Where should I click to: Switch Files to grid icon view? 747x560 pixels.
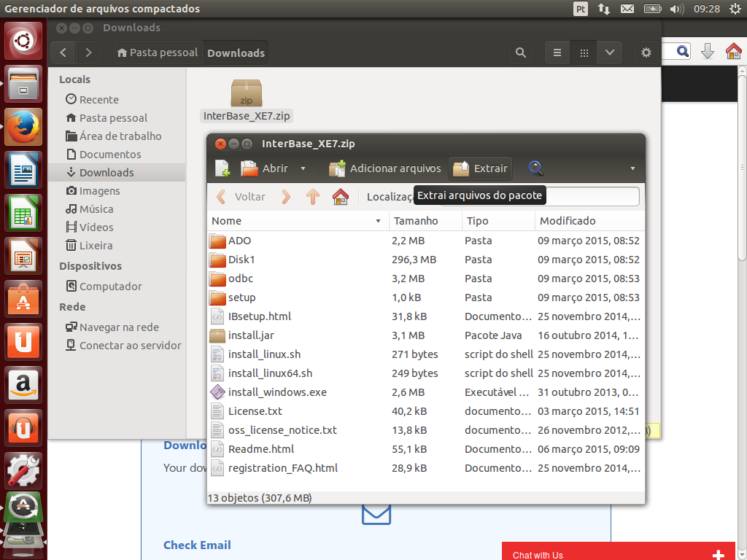(584, 52)
